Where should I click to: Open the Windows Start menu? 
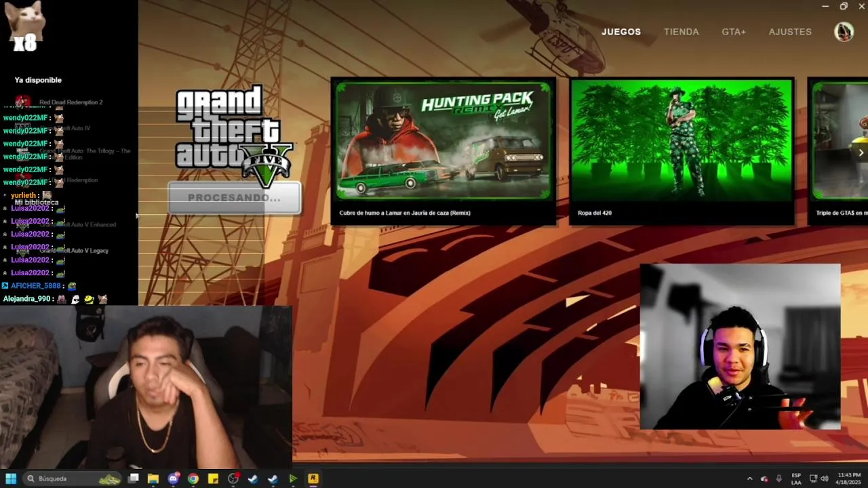pyautogui.click(x=11, y=479)
